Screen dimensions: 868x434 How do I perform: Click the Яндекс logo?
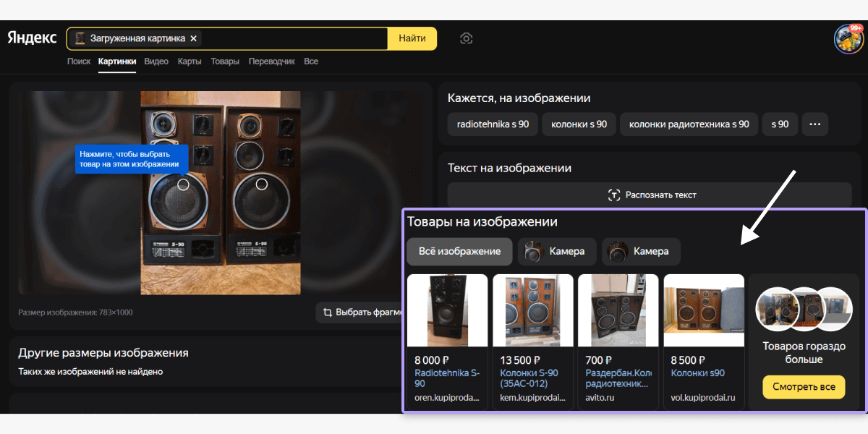33,38
